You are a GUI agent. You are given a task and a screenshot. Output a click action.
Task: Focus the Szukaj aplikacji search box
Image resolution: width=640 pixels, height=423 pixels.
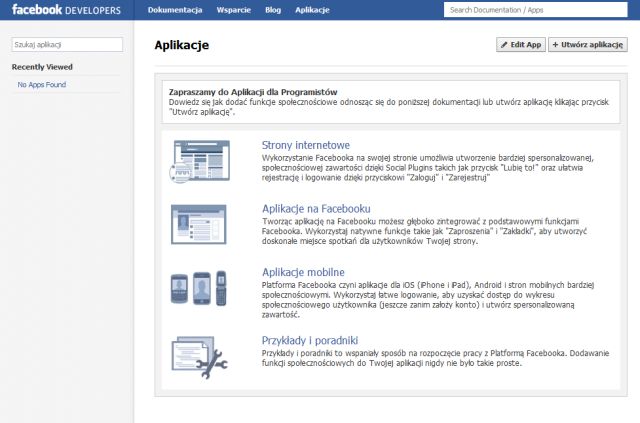pos(67,45)
